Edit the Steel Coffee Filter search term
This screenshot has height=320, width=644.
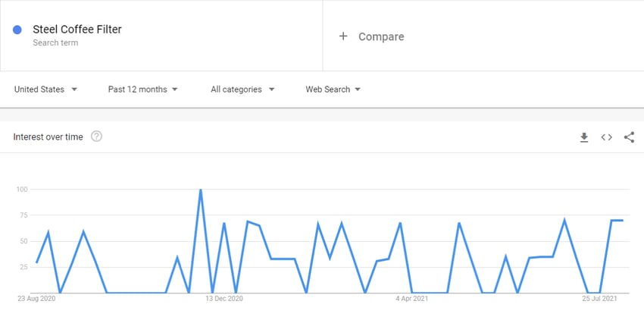click(77, 30)
